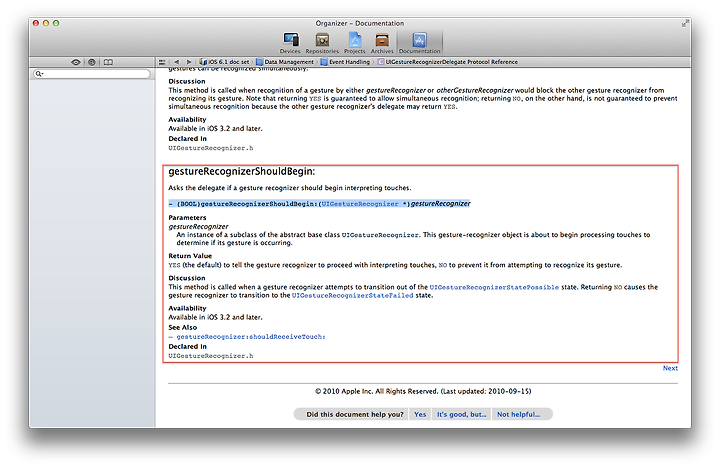Screen dimensions: 720x468
Task: Go back in documentation history
Action: pyautogui.click(x=177, y=62)
